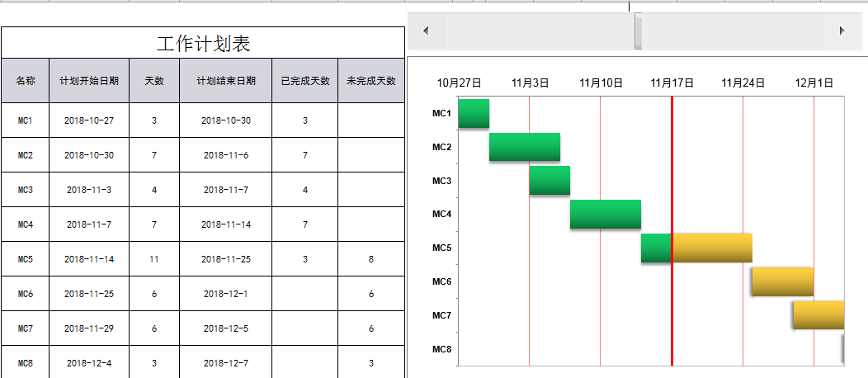
Task: Click end date cell 2018-11-6
Action: (226, 155)
